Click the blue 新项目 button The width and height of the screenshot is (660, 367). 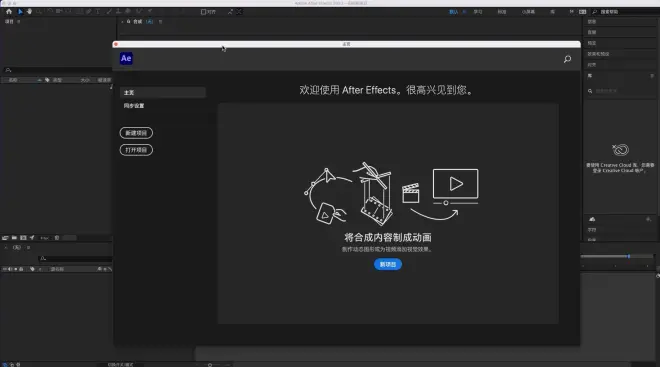pyautogui.click(x=388, y=264)
